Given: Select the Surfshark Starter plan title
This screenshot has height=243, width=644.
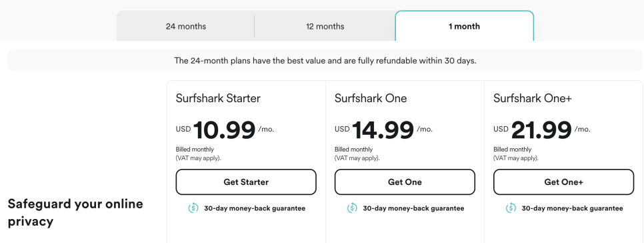Looking at the screenshot, I should pyautogui.click(x=218, y=98).
